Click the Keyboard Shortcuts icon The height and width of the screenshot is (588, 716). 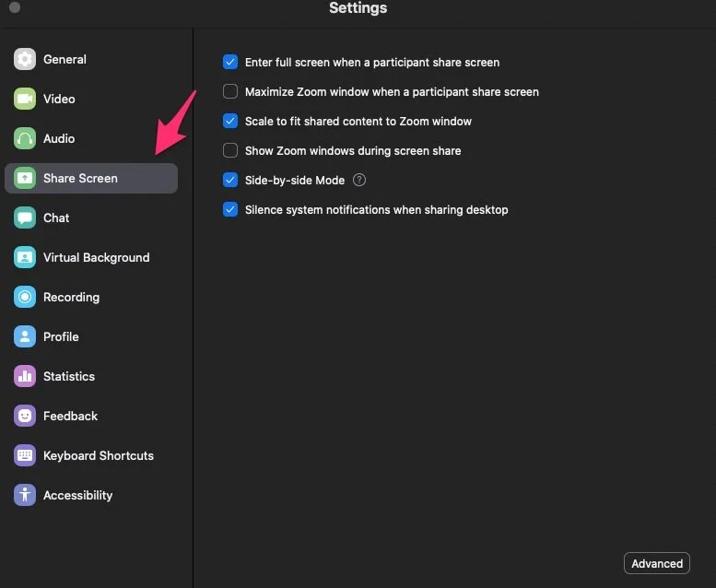[25, 455]
